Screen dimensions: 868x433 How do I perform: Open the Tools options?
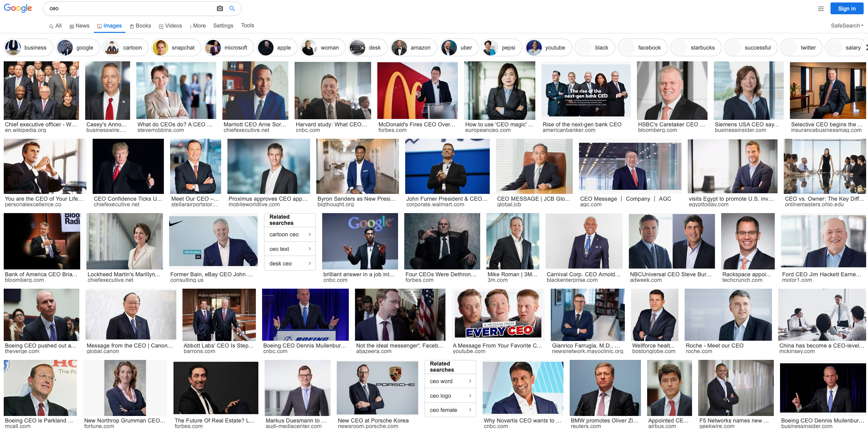pyautogui.click(x=247, y=25)
